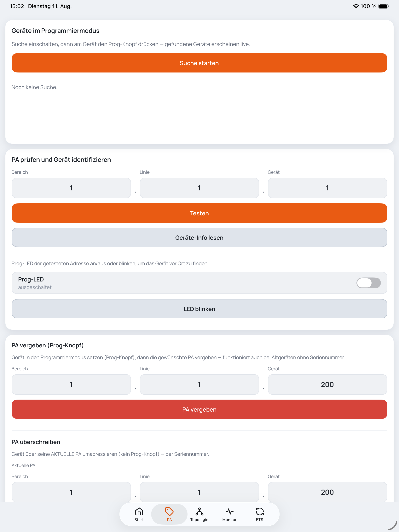Tap the battery status icon
Screen dimensions: 399x532
(x=384, y=6)
